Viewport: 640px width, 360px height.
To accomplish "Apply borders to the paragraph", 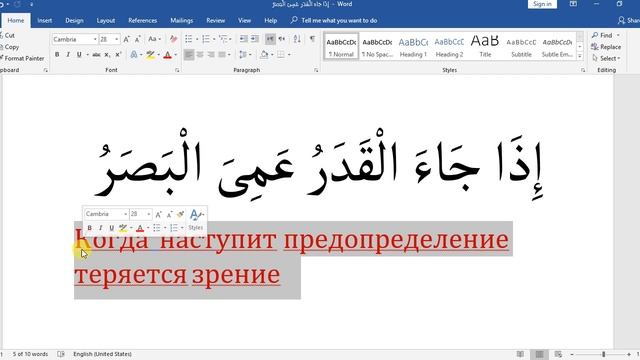I will coord(281,54).
